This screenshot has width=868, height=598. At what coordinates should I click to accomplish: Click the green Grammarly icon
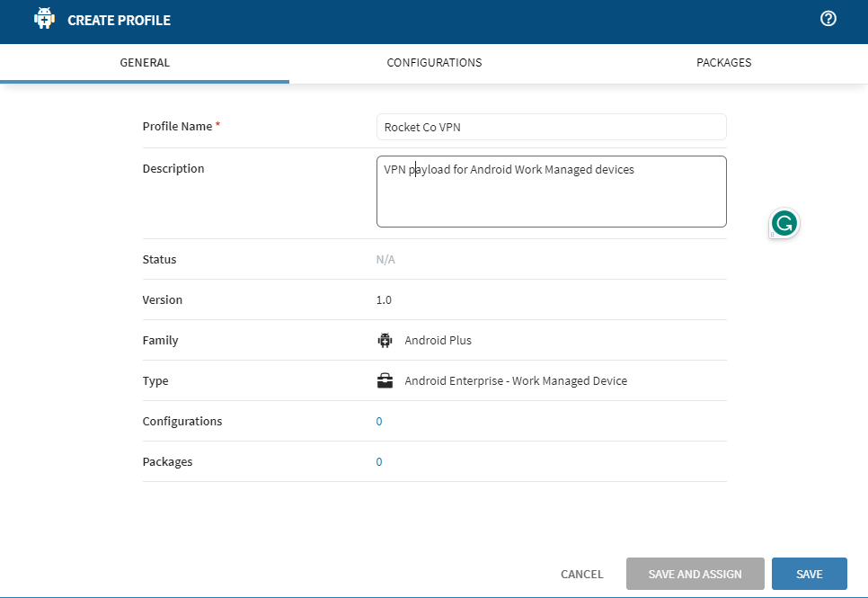coord(784,224)
